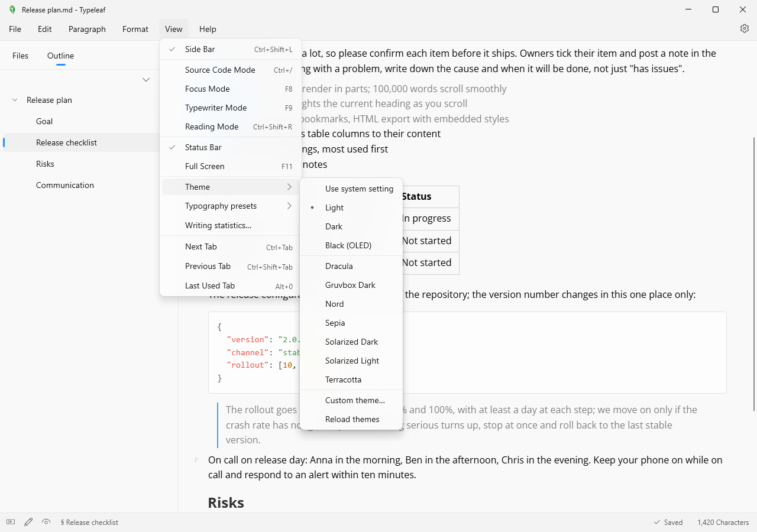757x532 pixels.
Task: Choose Last Used Tab entry
Action: click(x=231, y=286)
